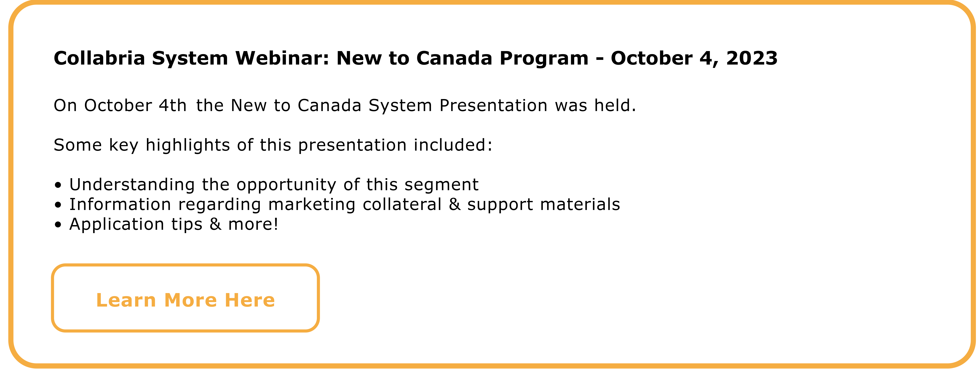Image resolution: width=980 pixels, height=369 pixels.
Task: Click the bullet dot before 'Information'
Action: 58,205
